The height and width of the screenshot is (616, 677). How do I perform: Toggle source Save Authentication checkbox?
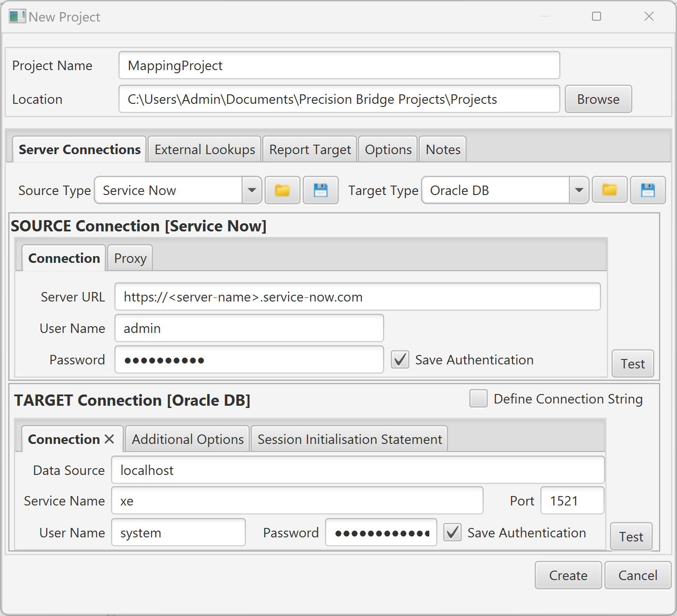tap(400, 360)
